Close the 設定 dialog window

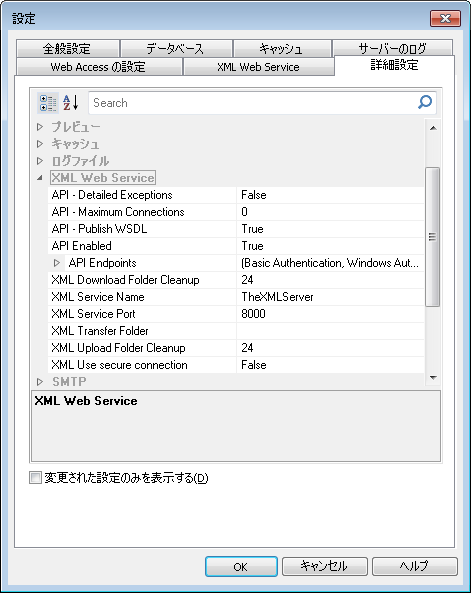click(x=445, y=18)
